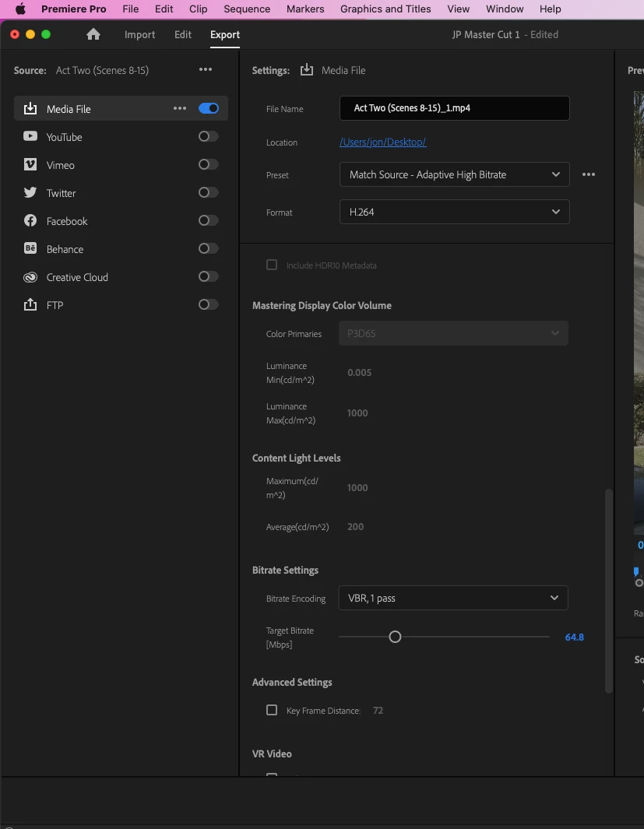The width and height of the screenshot is (644, 829).
Task: Open the Window menu
Action: pyautogui.click(x=505, y=9)
